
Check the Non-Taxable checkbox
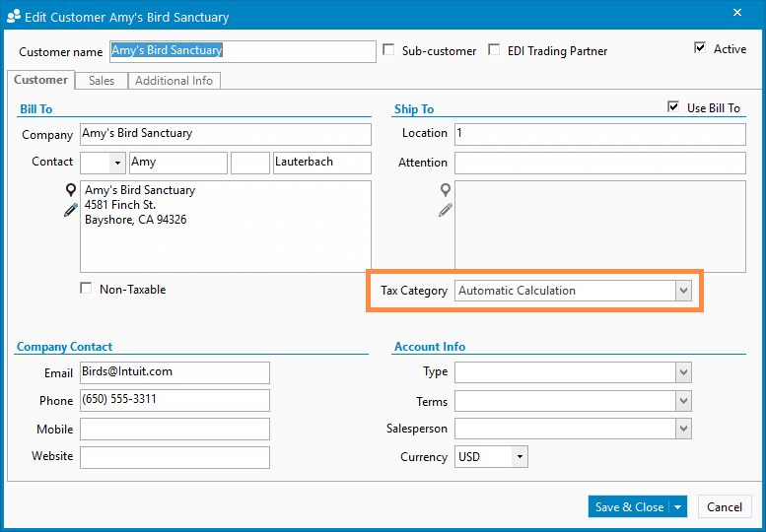coord(87,289)
